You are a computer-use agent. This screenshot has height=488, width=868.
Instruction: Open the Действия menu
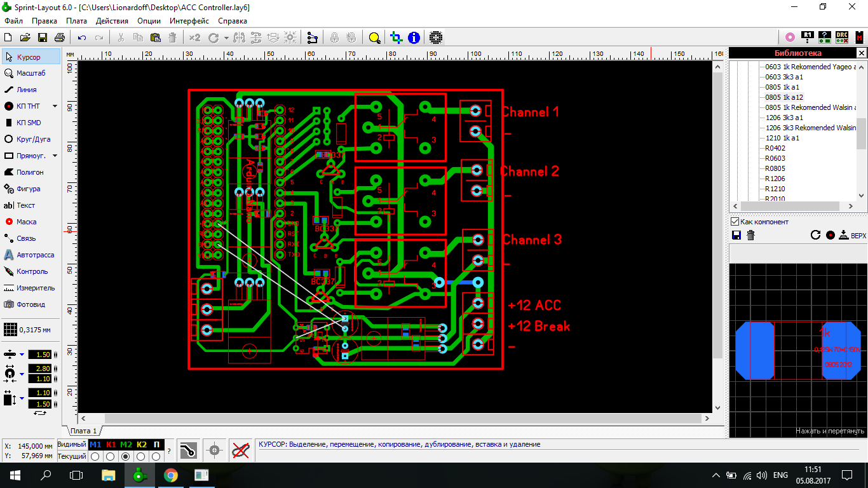point(112,21)
